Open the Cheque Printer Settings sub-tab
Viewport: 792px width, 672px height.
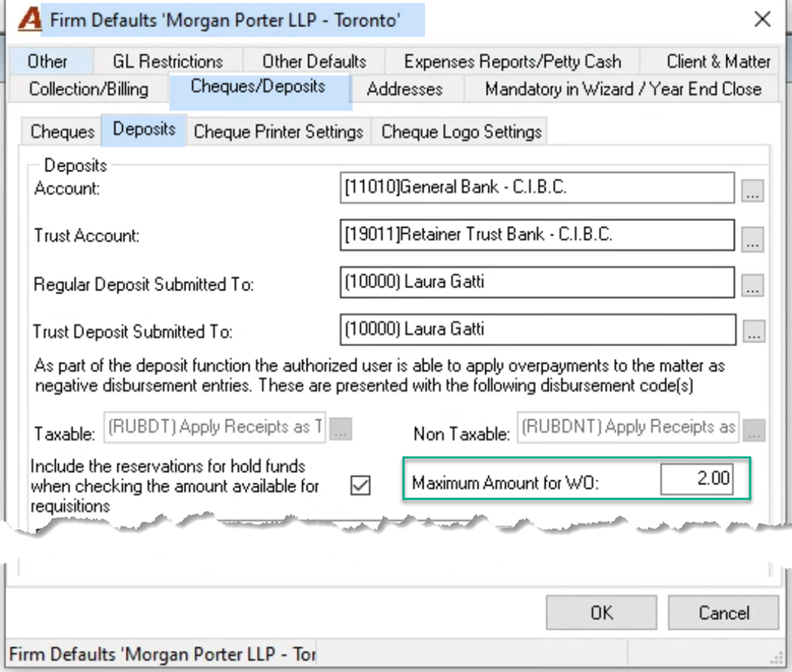pyautogui.click(x=279, y=132)
